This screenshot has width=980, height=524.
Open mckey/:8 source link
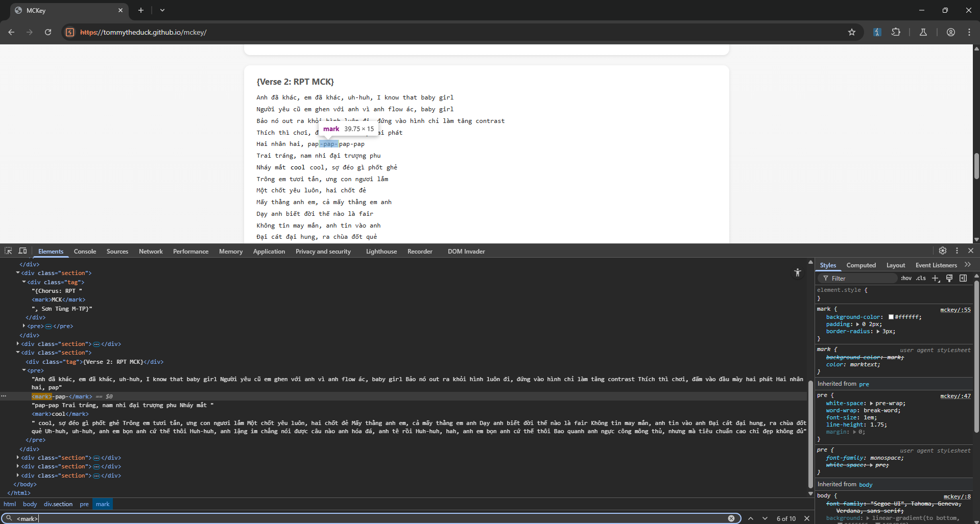tap(957, 496)
